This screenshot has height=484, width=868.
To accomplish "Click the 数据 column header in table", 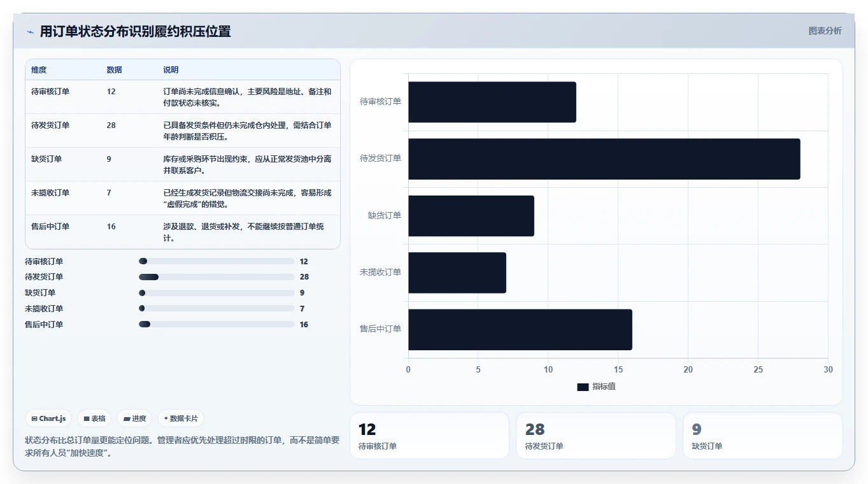I will pyautogui.click(x=115, y=70).
